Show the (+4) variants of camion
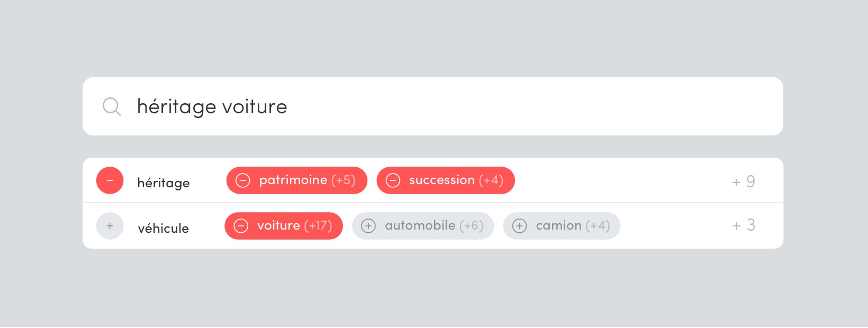The width and height of the screenshot is (868, 328). [598, 226]
